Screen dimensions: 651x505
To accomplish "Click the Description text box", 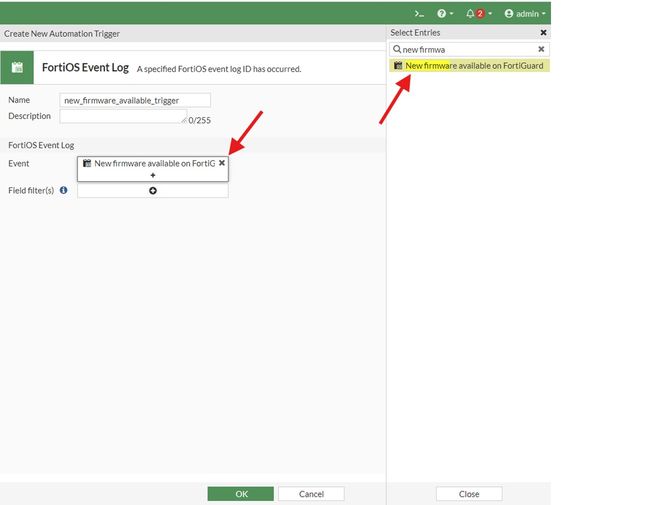I will [123, 116].
